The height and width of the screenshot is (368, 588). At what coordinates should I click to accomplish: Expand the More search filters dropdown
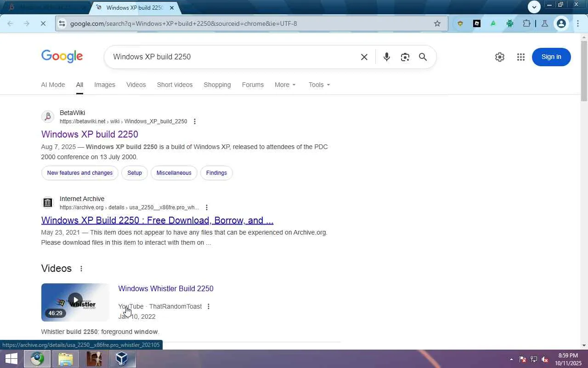tap(285, 85)
